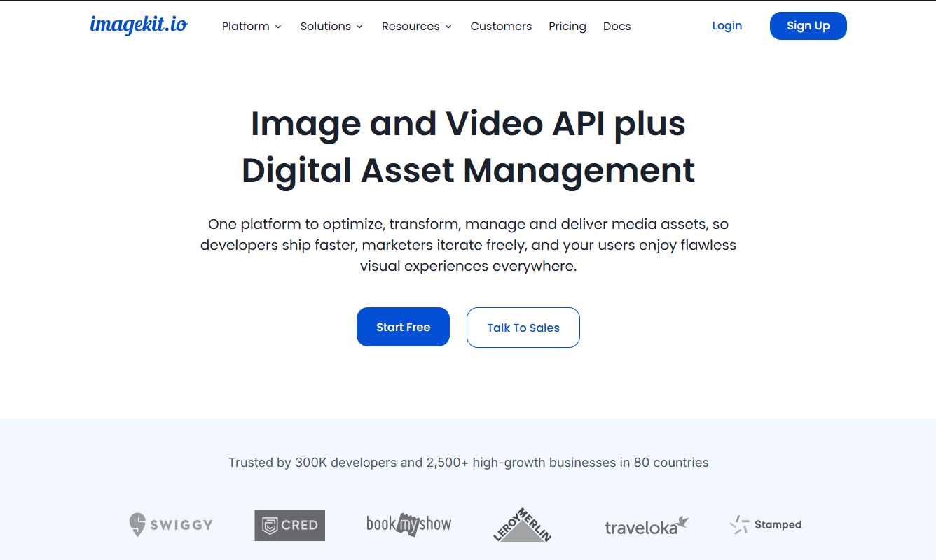The width and height of the screenshot is (936, 560).
Task: Open the Pricing page
Action: 567,26
